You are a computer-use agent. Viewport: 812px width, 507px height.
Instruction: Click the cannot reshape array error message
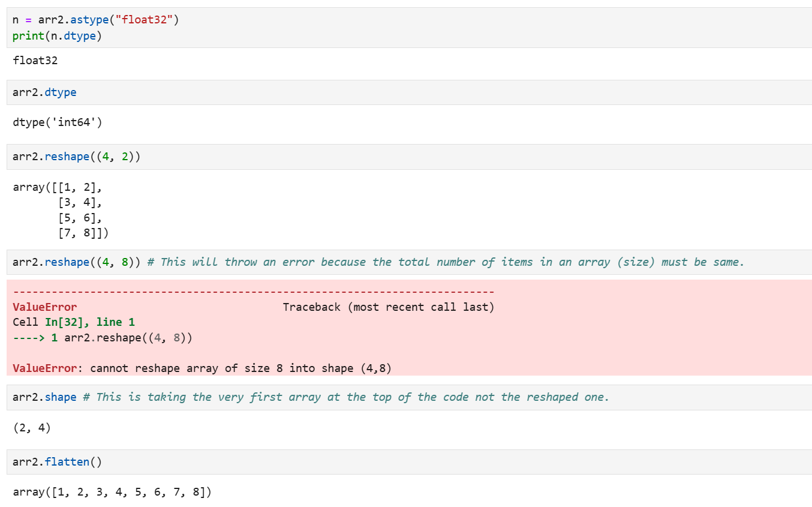point(240,368)
